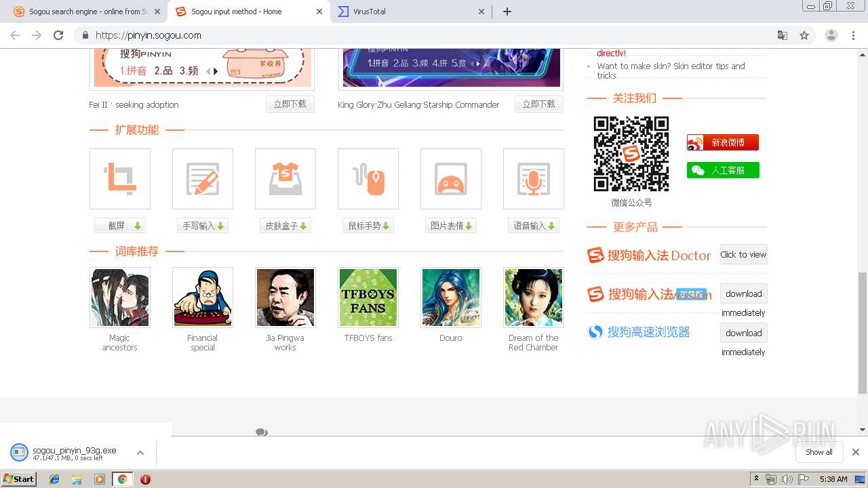
Task: Open Financial special lexicon thumbnail
Action: click(203, 298)
